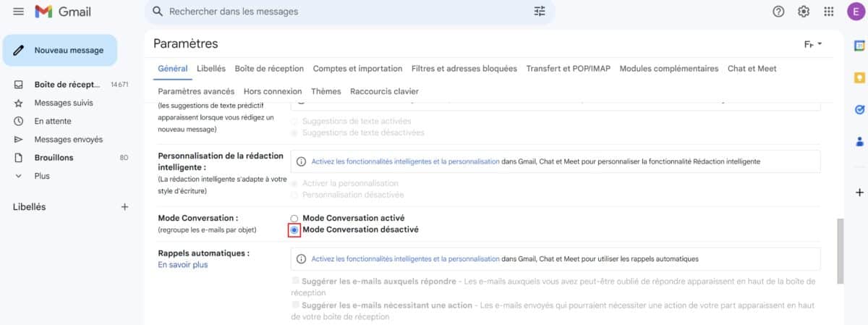Check Suggérer les e-mails auxquels répondre
Viewport: 868px width, 325px height.
pyautogui.click(x=295, y=281)
